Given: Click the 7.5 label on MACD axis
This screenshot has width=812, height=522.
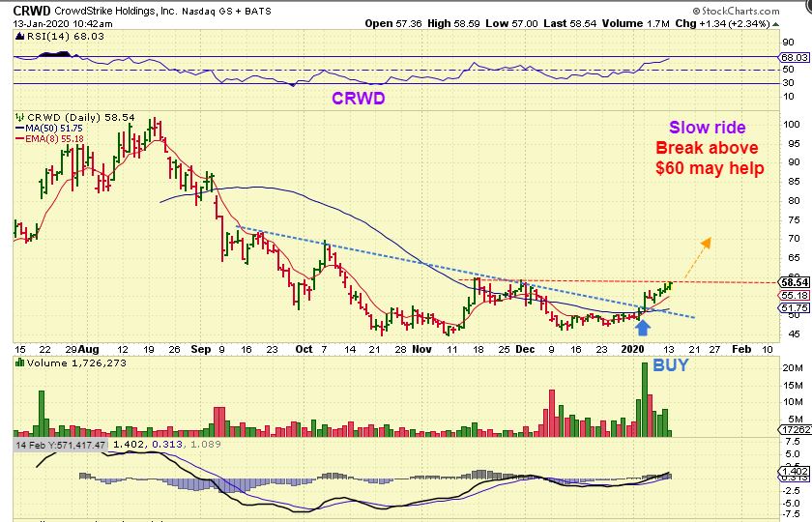Looking at the screenshot, I should [793, 441].
